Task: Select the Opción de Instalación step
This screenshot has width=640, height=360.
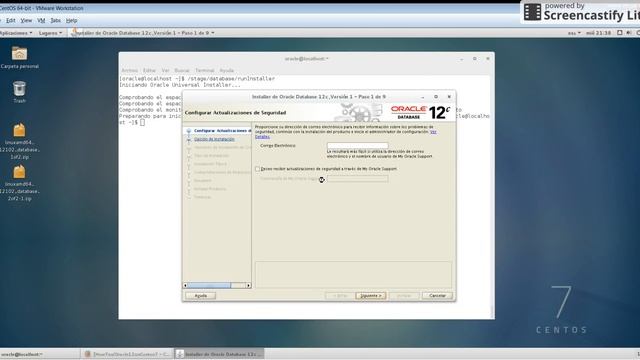Action: [214, 139]
